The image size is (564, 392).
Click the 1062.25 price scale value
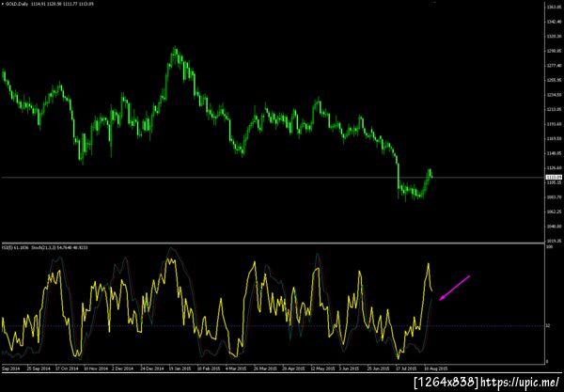[x=554, y=212]
